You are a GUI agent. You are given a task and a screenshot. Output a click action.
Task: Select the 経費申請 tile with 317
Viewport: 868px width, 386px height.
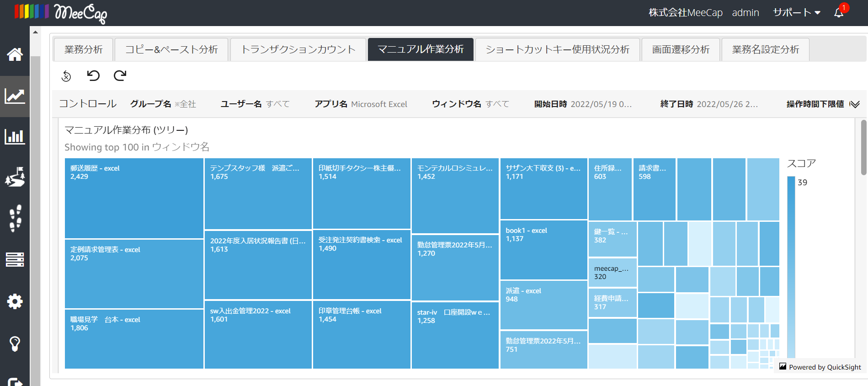[x=612, y=302]
